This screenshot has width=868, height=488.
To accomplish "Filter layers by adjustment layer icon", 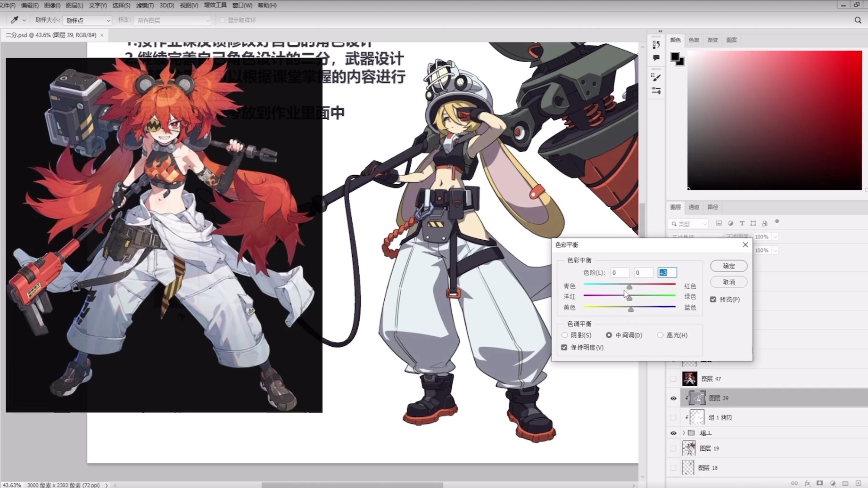I will (x=730, y=223).
